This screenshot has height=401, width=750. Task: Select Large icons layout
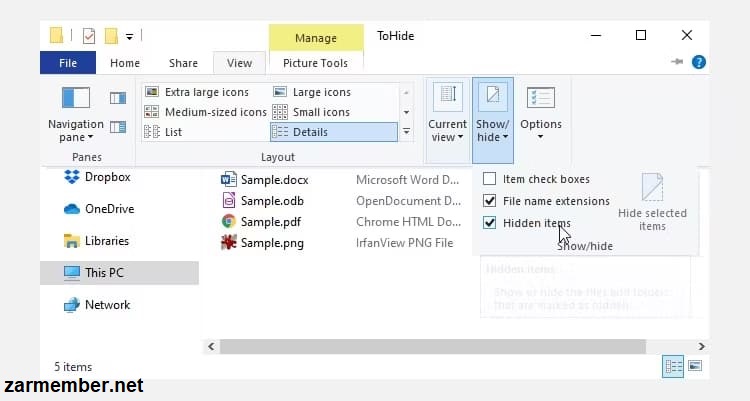click(311, 92)
